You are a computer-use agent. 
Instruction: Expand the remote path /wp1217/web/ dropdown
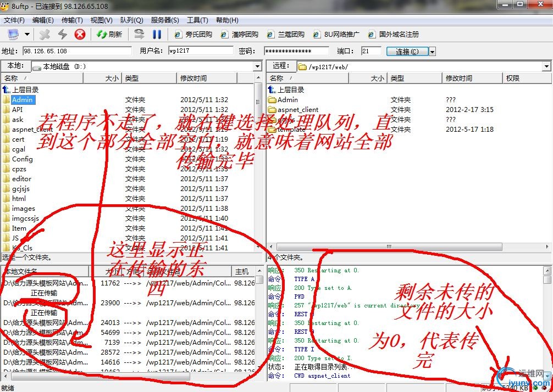pos(546,66)
